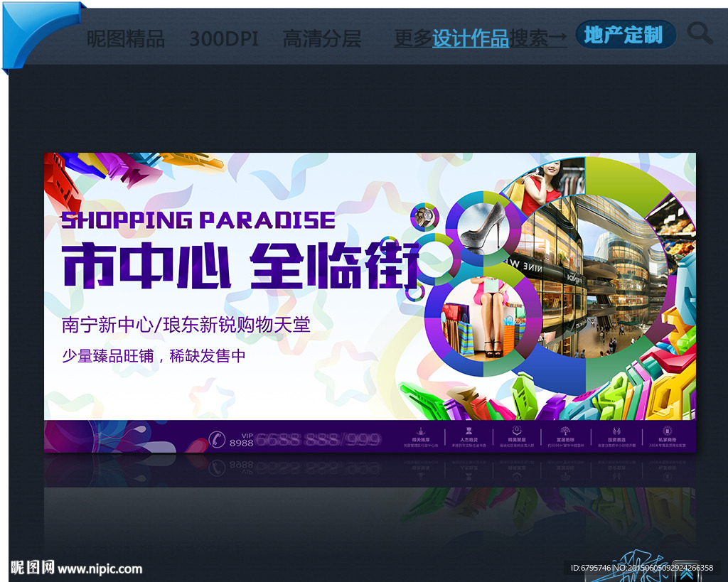Screen dimensions: 728x582
Task: Click the shield icon above 精英聚居
Action: 517,431
